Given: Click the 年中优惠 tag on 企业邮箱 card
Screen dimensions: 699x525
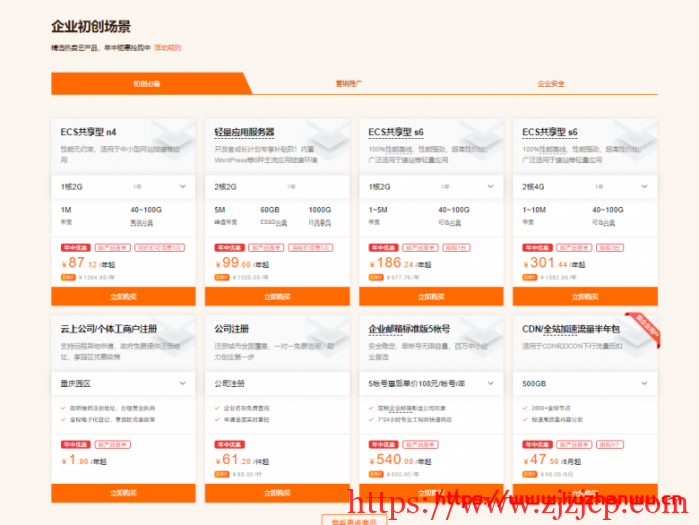Looking at the screenshot, I should point(383,444).
